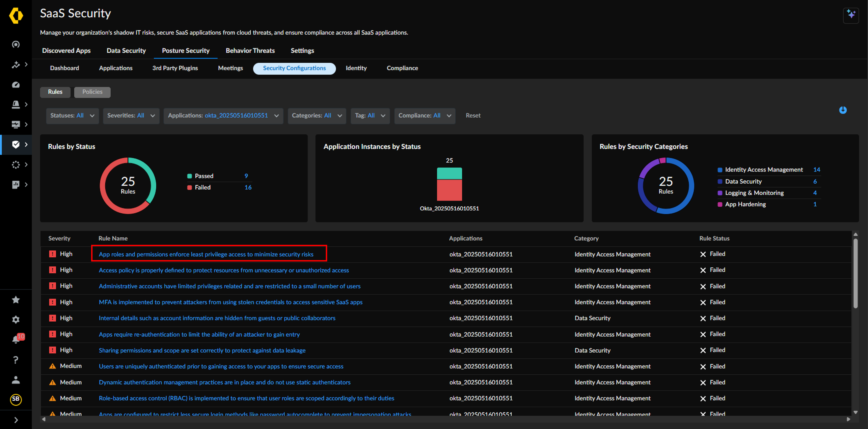
Task: Go to the Compliance sub-tab
Action: click(x=402, y=68)
